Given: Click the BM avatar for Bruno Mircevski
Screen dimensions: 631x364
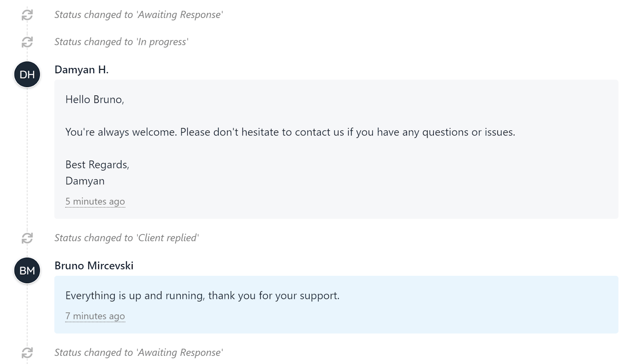Looking at the screenshot, I should pyautogui.click(x=27, y=271).
